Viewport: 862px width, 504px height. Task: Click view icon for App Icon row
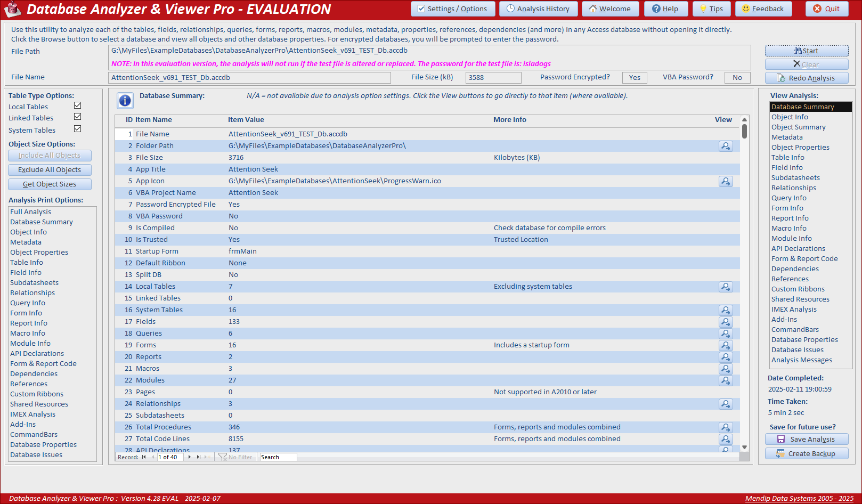click(x=726, y=181)
